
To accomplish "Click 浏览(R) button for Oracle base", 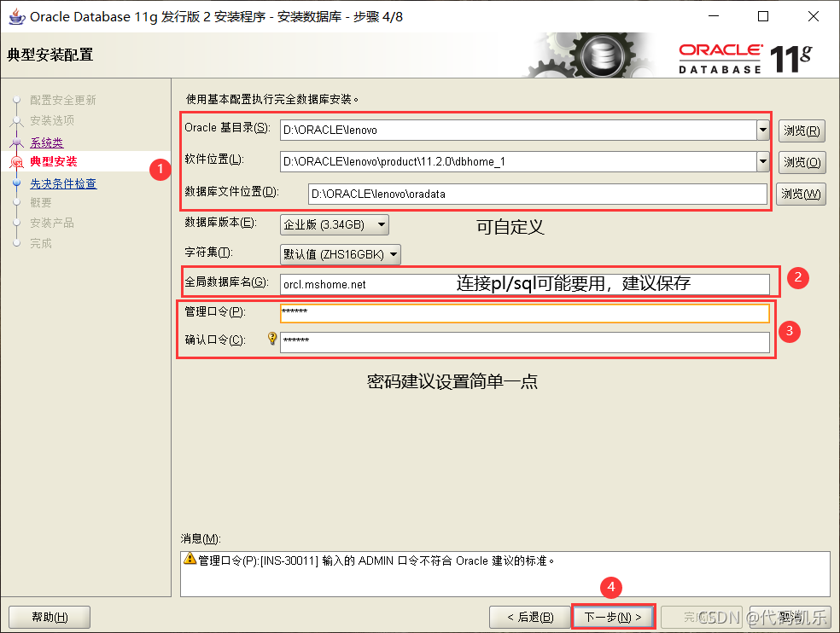I will 802,131.
